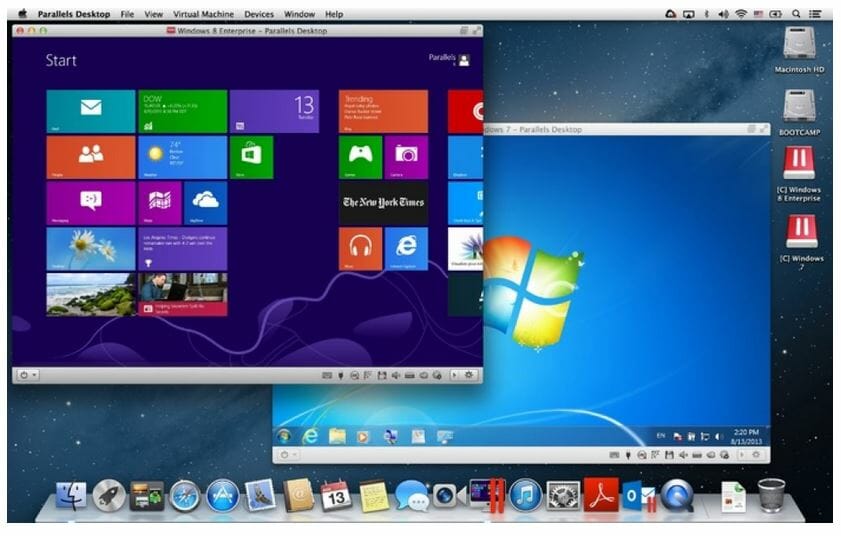This screenshot has height=536, width=841.
Task: Click the Parallels user account picture
Action: point(464,60)
